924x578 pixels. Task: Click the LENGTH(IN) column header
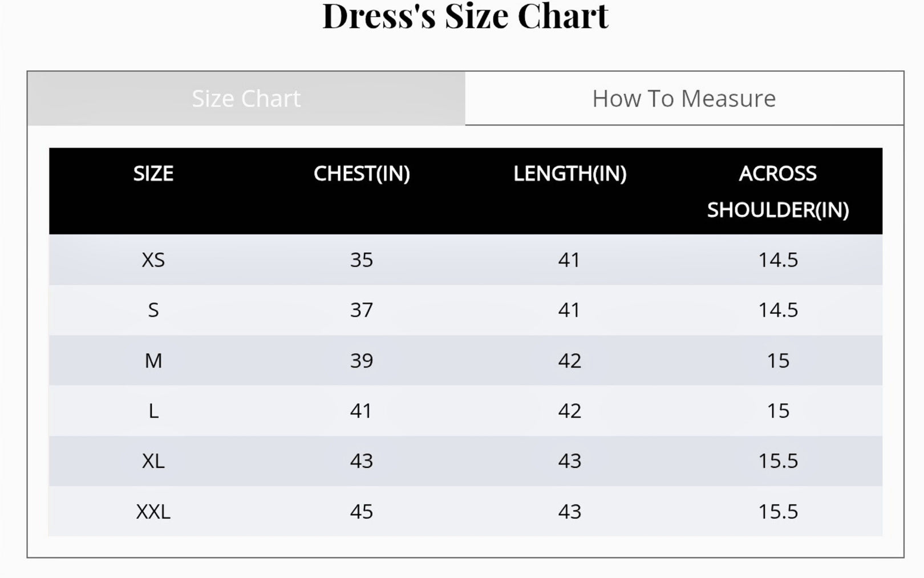point(570,173)
